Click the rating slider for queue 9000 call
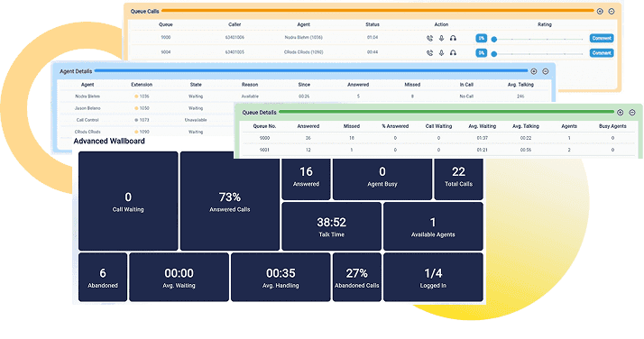The image size is (644, 339). point(538,40)
